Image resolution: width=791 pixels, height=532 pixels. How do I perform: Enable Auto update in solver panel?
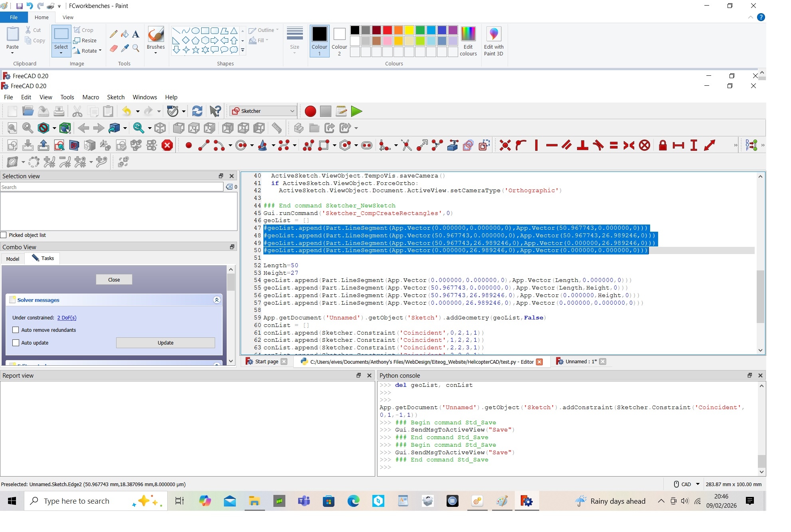pyautogui.click(x=16, y=343)
